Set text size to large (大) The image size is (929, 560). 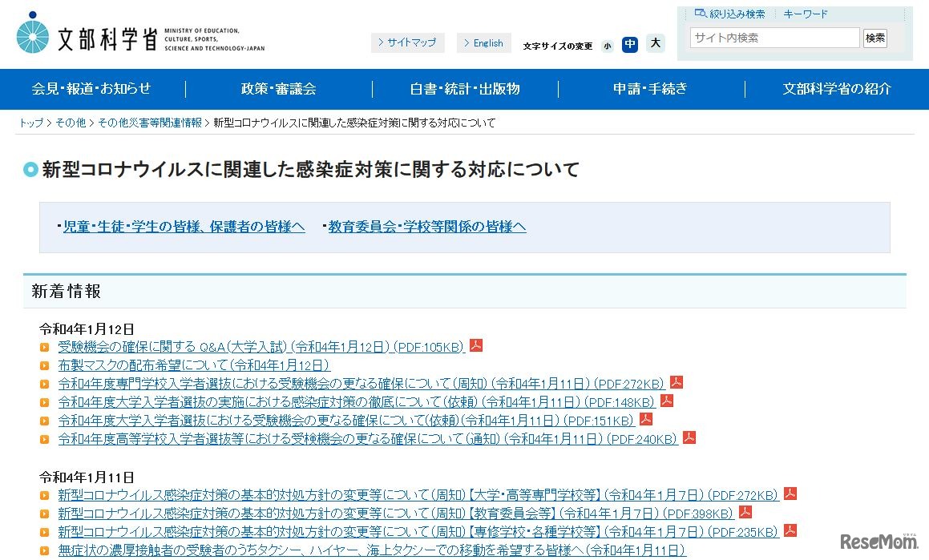(656, 43)
